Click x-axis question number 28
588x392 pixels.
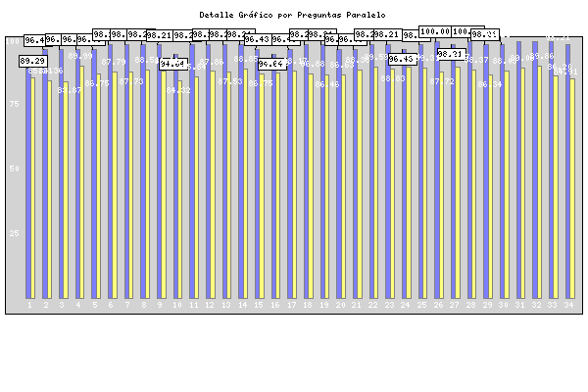[x=471, y=305]
